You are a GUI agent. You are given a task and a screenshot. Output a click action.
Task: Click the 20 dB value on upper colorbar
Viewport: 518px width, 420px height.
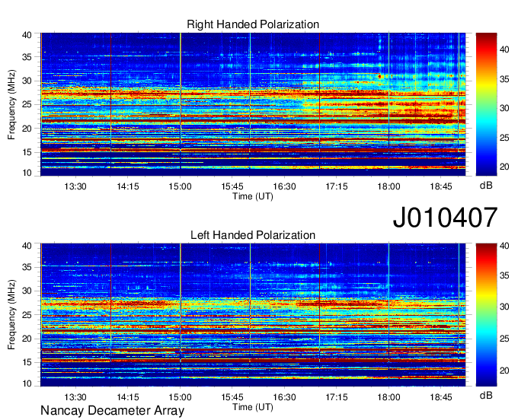(504, 167)
